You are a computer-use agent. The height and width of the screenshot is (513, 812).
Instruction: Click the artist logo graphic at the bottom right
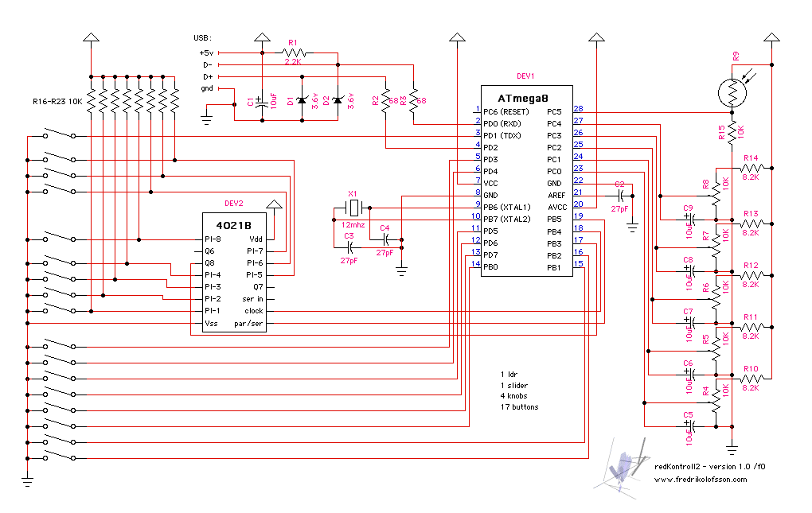tap(627, 469)
